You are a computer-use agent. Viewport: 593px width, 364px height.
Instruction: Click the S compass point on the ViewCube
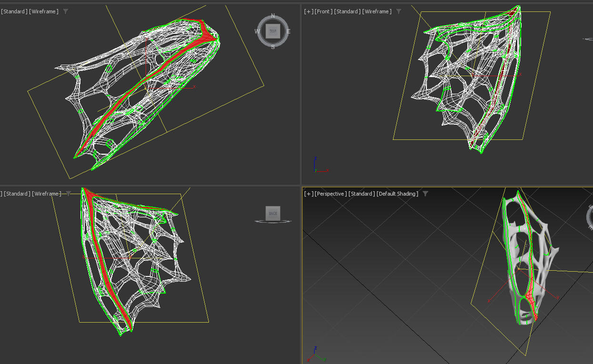[x=273, y=47]
